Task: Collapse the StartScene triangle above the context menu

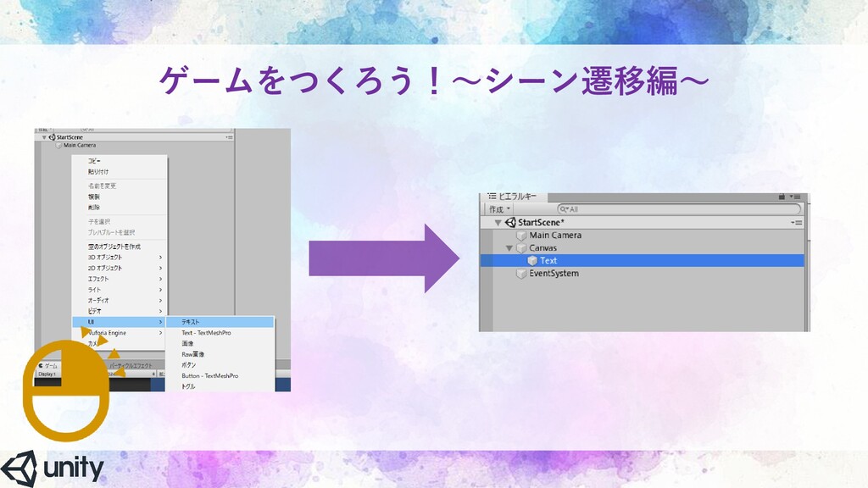Action: tap(44, 137)
